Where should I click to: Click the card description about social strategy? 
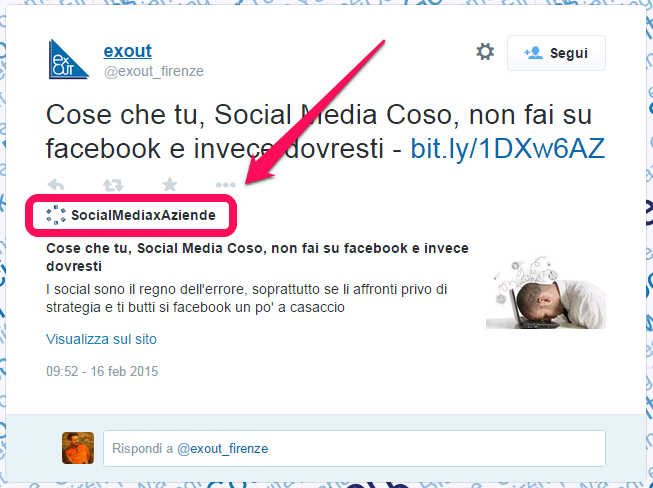point(246,298)
